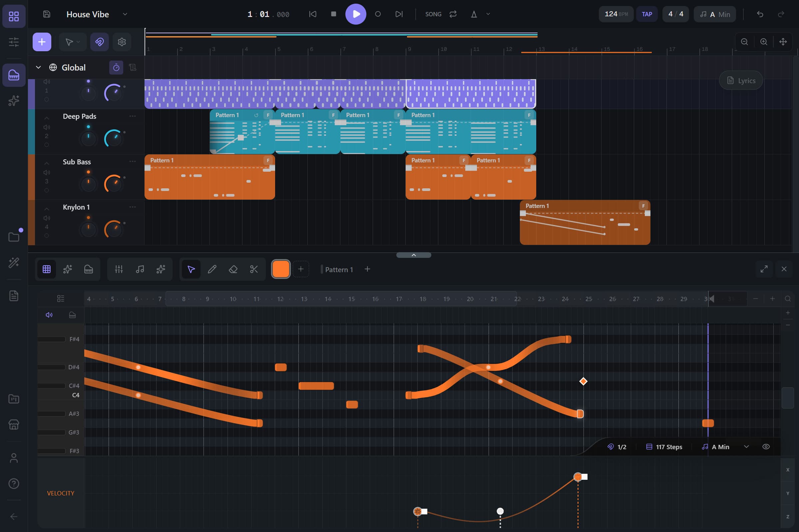
Task: Expand the House Vibe project name dropdown
Action: (125, 14)
